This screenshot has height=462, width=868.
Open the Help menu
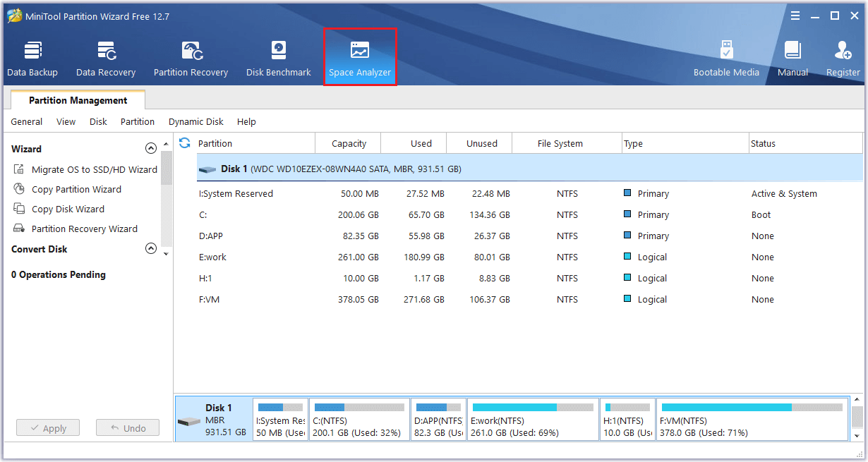pyautogui.click(x=246, y=121)
